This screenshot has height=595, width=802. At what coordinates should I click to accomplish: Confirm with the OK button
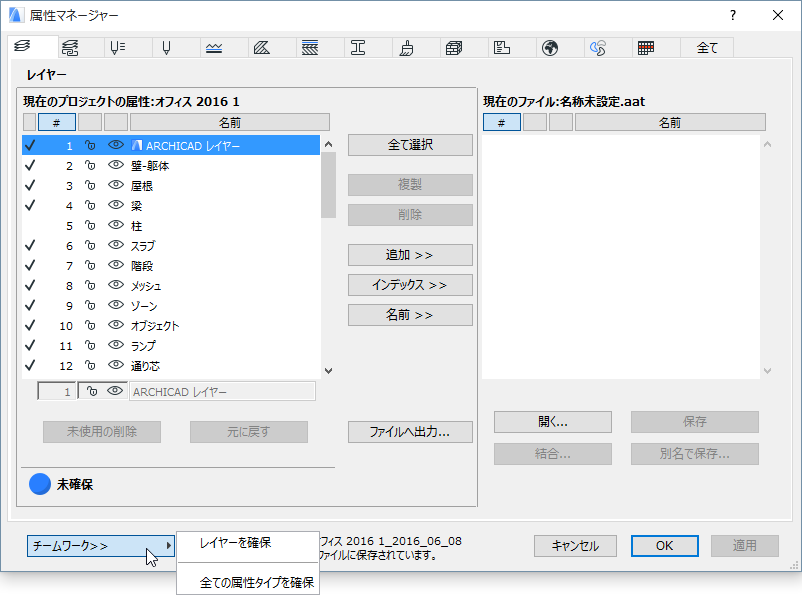click(664, 546)
